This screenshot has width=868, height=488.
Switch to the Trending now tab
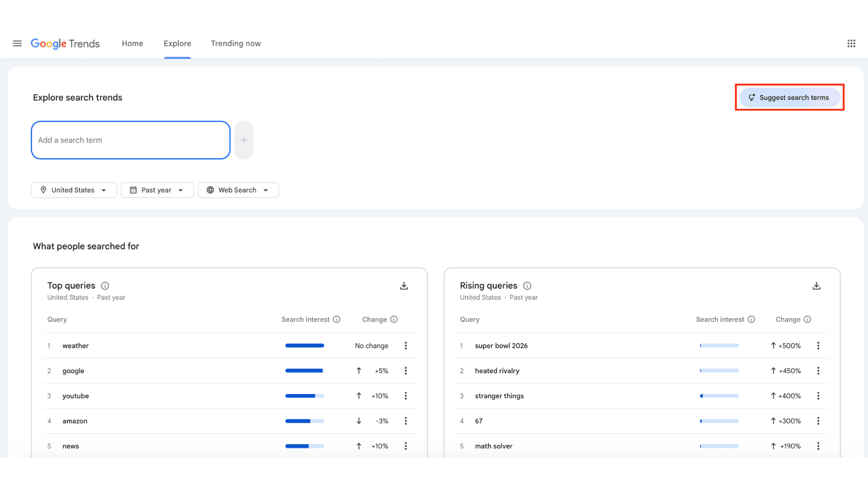[236, 43]
